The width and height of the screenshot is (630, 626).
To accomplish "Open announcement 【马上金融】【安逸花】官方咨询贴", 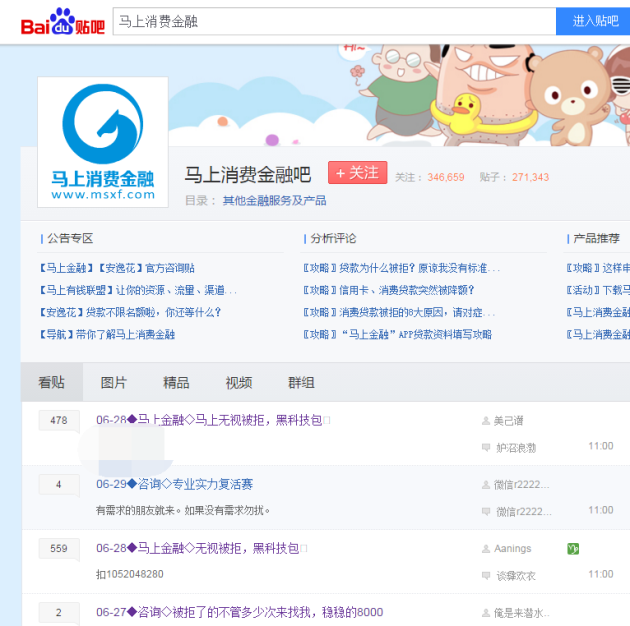I will pyautogui.click(x=117, y=268).
